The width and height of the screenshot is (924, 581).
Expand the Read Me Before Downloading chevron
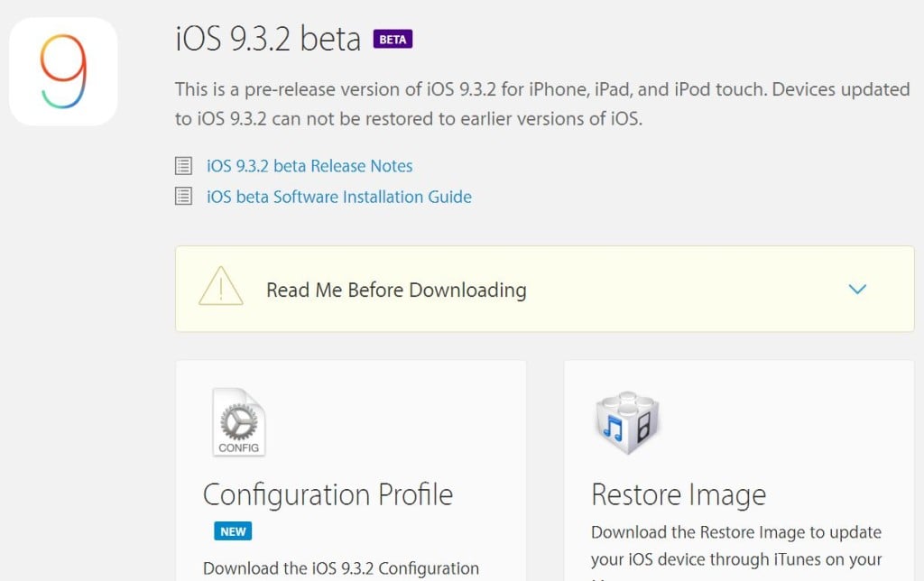coord(856,289)
